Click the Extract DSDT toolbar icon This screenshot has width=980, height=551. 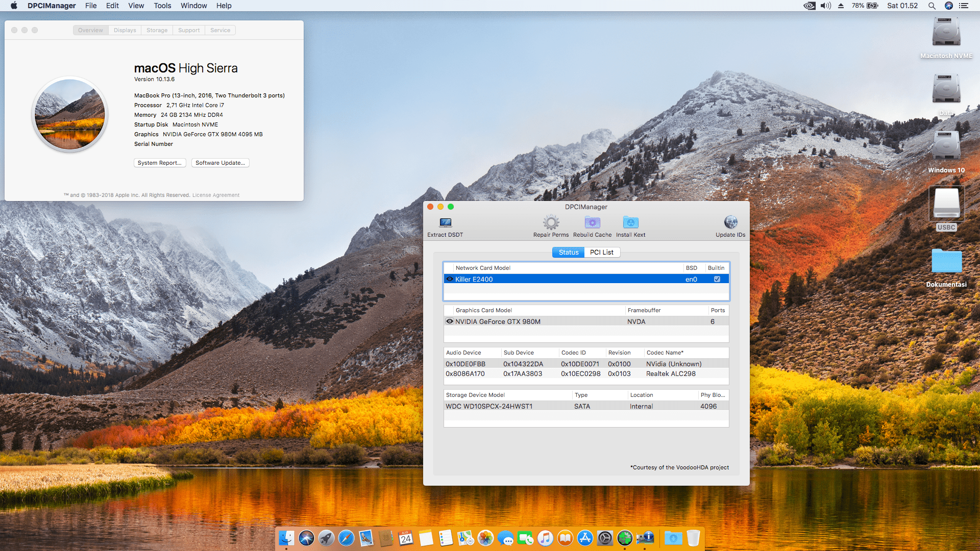[x=445, y=223]
